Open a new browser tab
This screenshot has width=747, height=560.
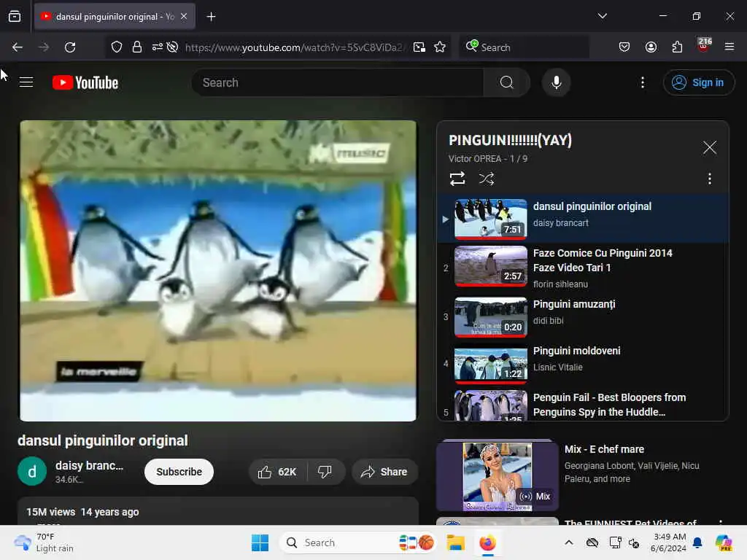point(211,17)
